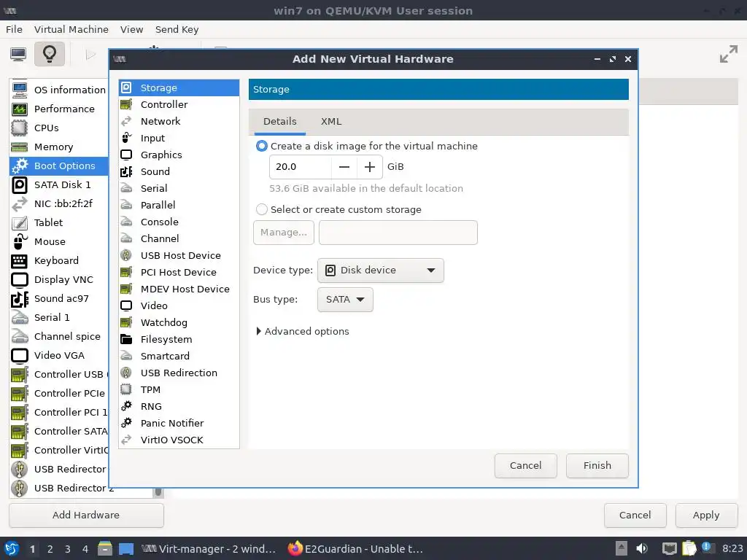Open OS information icon in main window
Image resolution: width=747 pixels, height=560 pixels.
point(20,90)
